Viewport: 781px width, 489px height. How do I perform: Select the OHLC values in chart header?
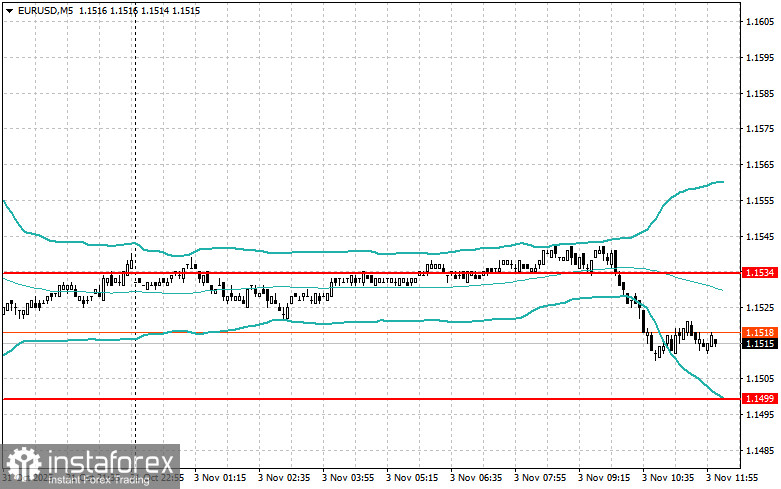(139, 10)
